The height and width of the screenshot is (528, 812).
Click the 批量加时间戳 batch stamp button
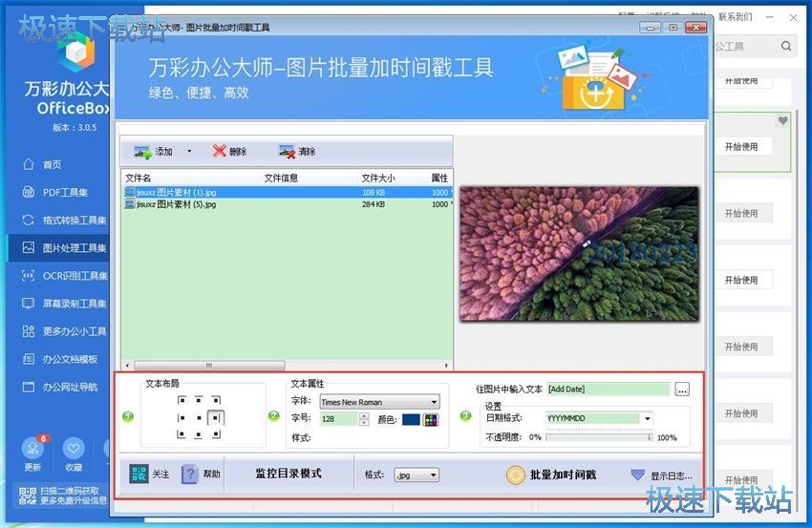point(551,475)
